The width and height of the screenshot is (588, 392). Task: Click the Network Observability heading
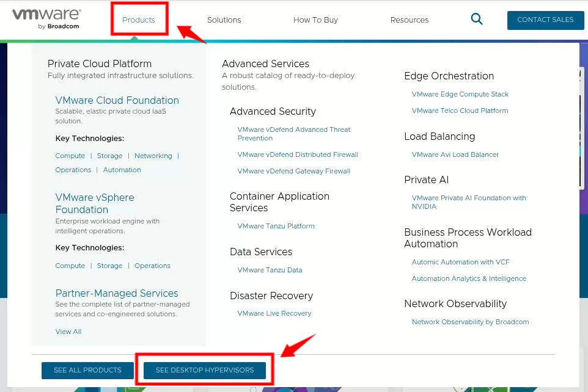(x=455, y=303)
